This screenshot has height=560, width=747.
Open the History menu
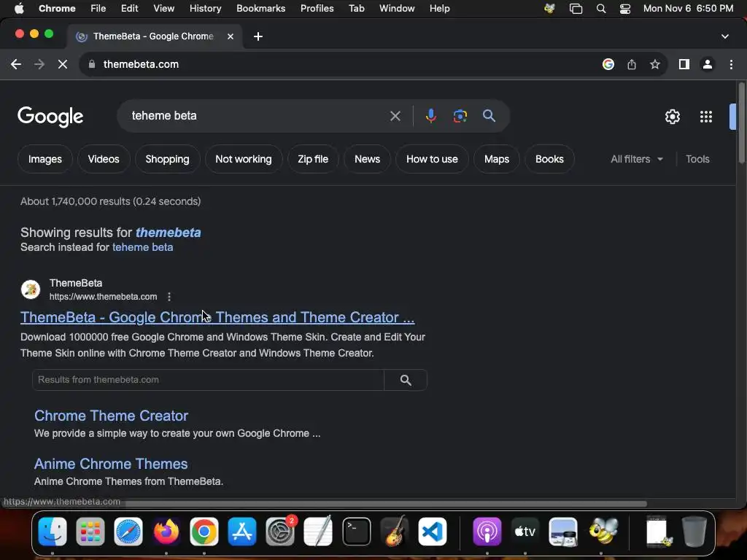click(x=205, y=9)
